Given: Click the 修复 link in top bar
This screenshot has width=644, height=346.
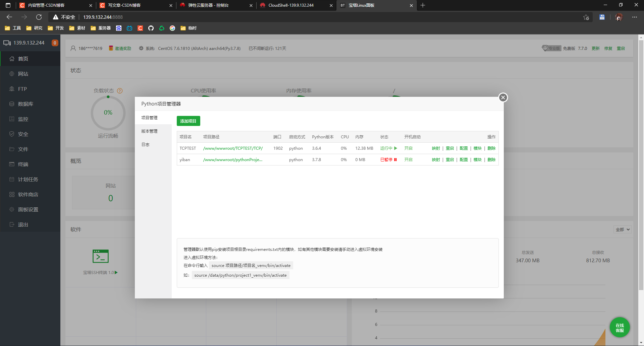Looking at the screenshot, I should [x=608, y=48].
